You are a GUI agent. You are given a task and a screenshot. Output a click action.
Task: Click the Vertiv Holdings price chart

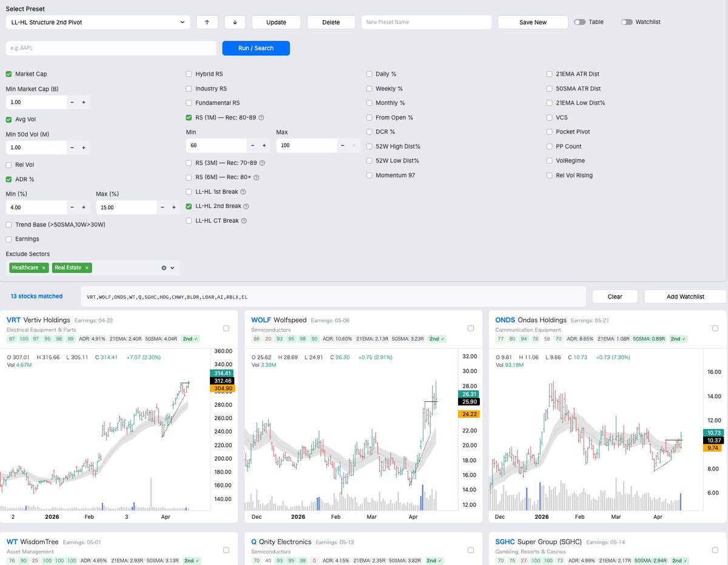pyautogui.click(x=106, y=430)
